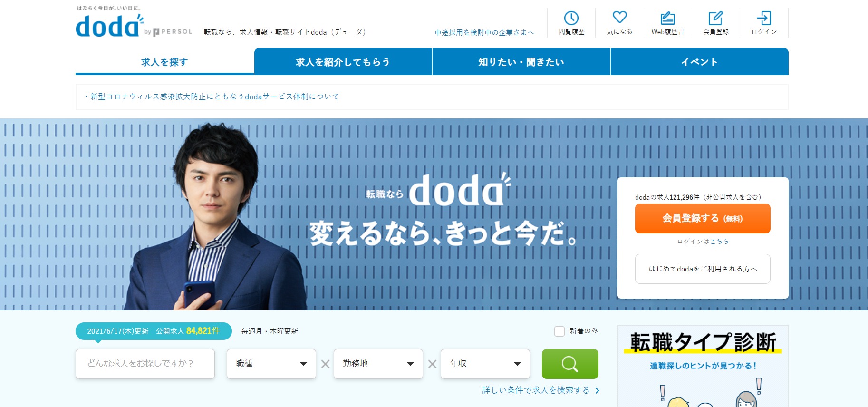Image resolution: width=868 pixels, height=407 pixels.
Task: Expand the 職種 dropdown
Action: coord(271,364)
